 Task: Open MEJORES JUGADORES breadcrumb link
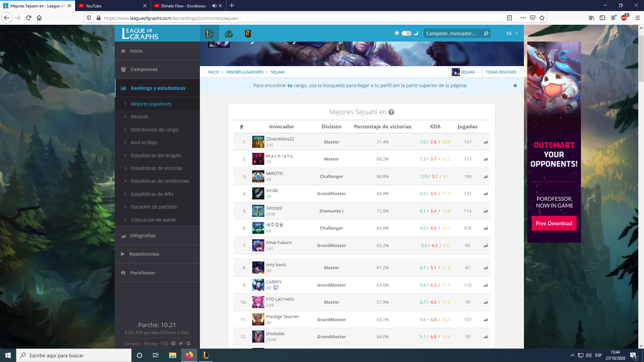tap(245, 72)
